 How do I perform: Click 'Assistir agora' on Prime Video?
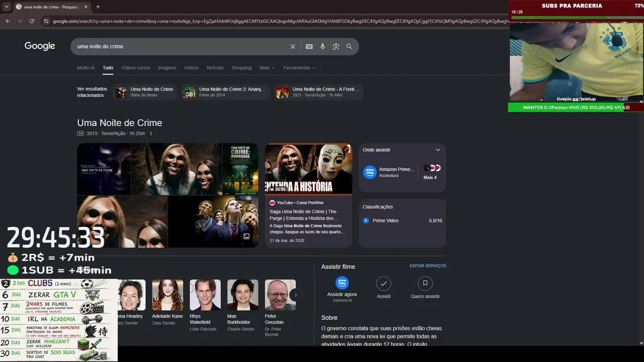342,289
